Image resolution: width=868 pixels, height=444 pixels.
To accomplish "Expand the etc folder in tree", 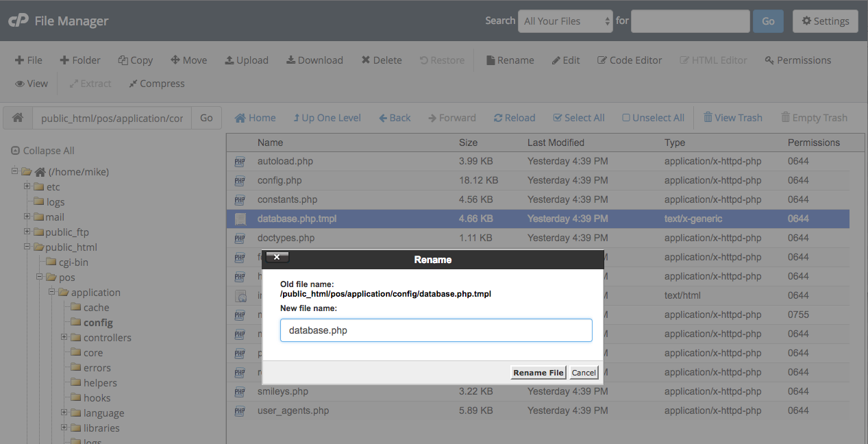I will tap(27, 186).
